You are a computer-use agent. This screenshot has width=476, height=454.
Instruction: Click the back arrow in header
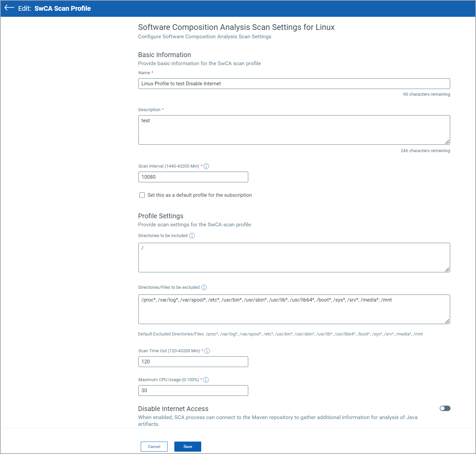9,8
